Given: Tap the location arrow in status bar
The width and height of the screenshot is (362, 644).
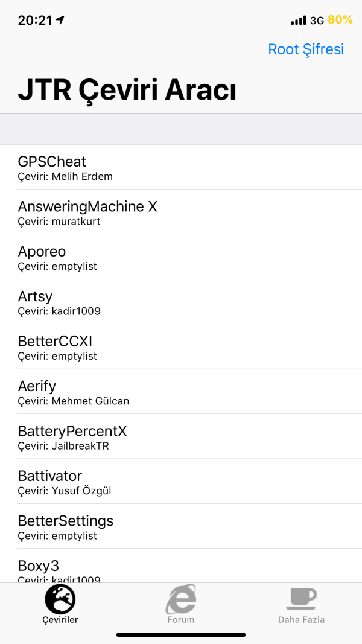Looking at the screenshot, I should (x=60, y=20).
